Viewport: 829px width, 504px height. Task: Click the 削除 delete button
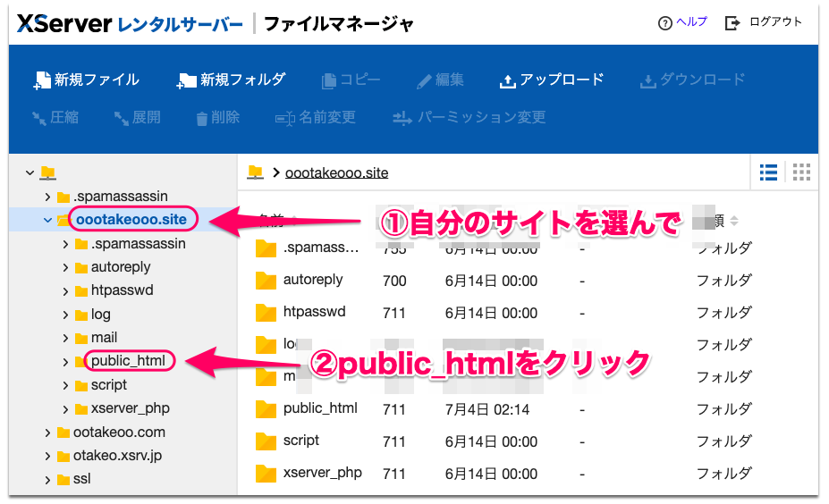pos(218,117)
